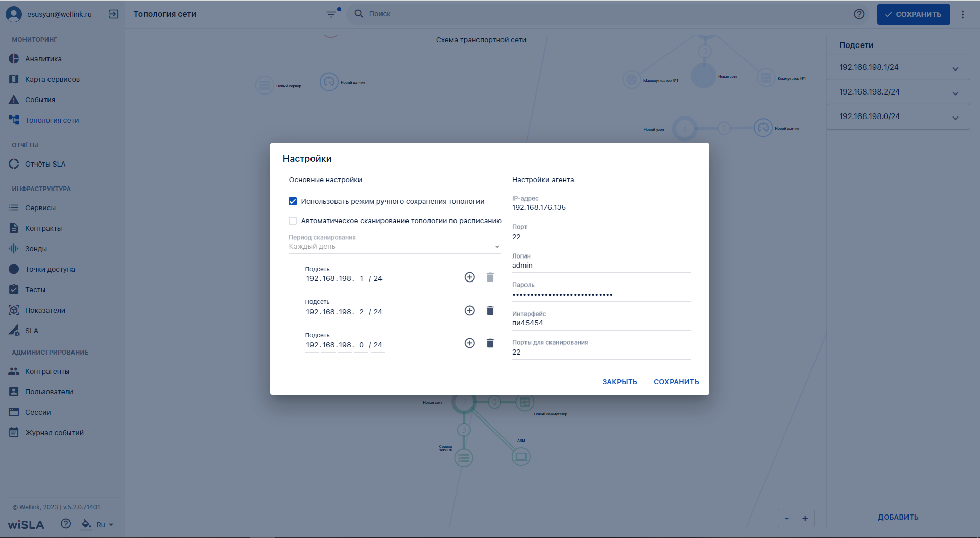This screenshot has height=538, width=980.
Task: Open the three-dot more options menu
Action: tap(963, 14)
